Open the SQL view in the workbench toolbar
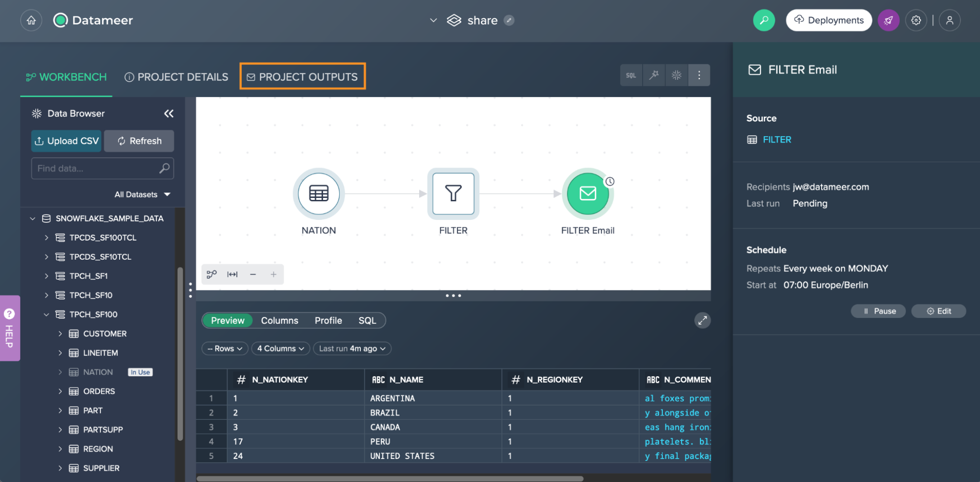Image resolution: width=980 pixels, height=482 pixels. pos(631,75)
